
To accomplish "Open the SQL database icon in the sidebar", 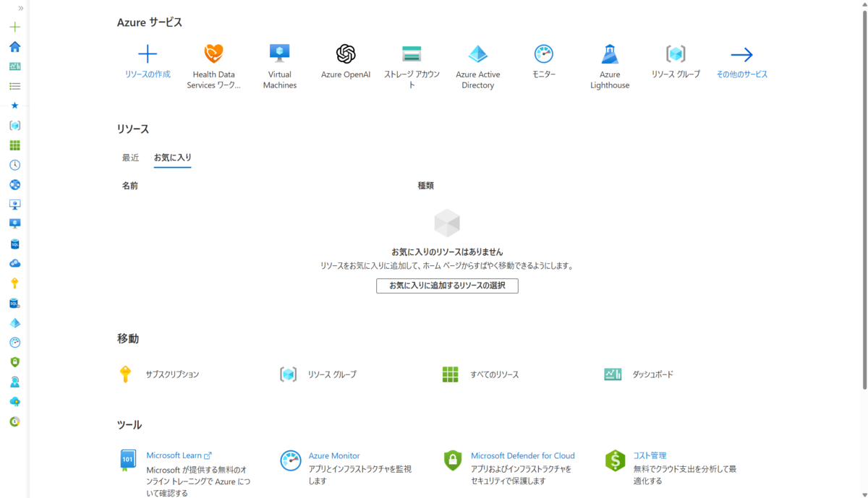I will pyautogui.click(x=14, y=244).
